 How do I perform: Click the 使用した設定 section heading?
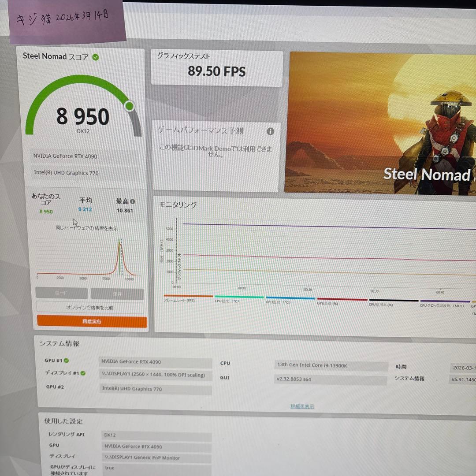click(x=63, y=421)
